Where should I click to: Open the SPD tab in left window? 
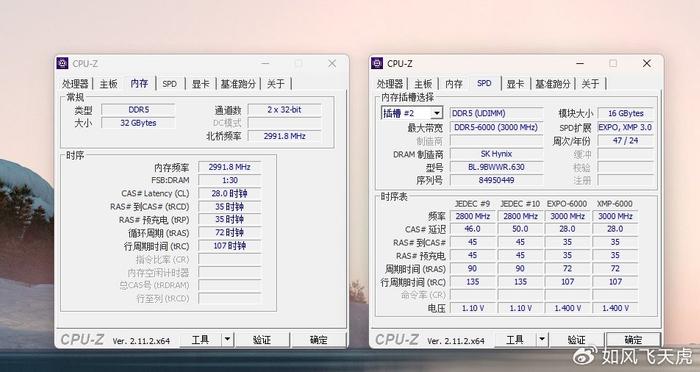(170, 84)
